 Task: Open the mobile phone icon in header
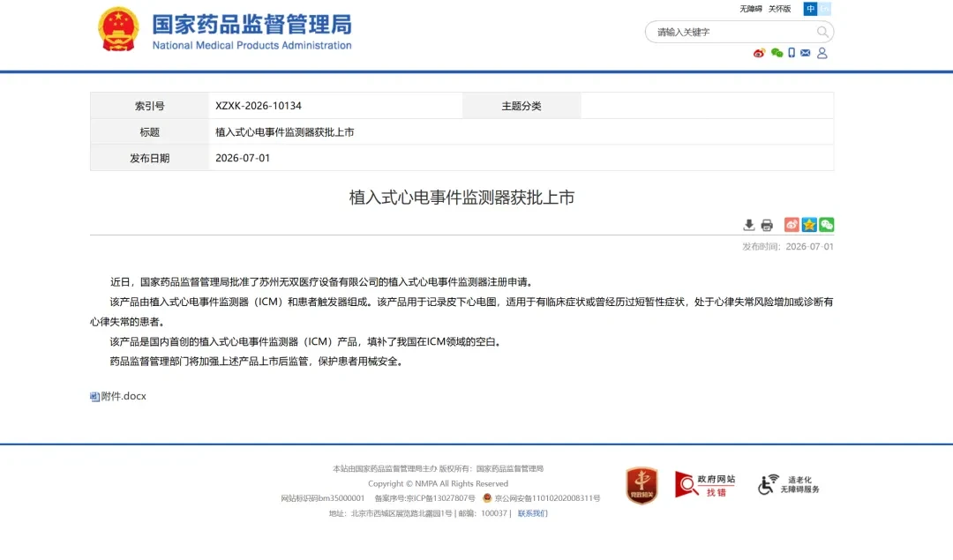click(792, 53)
